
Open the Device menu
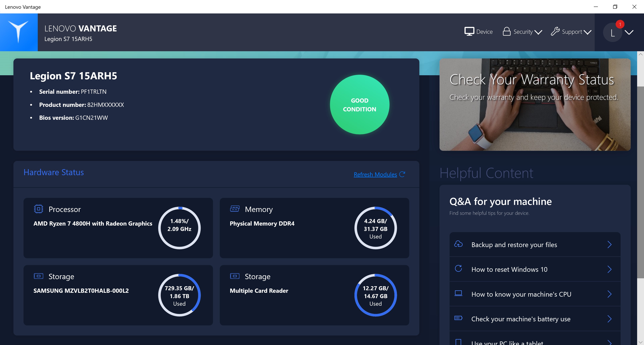coord(478,32)
